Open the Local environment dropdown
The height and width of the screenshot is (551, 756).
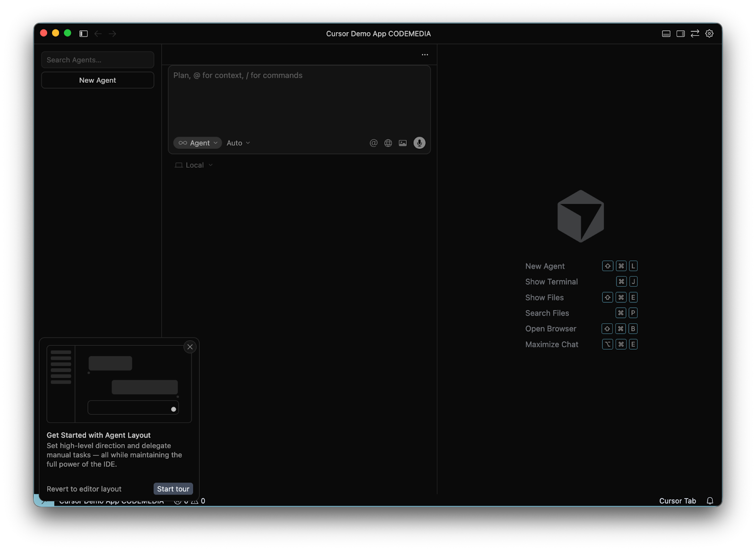194,165
